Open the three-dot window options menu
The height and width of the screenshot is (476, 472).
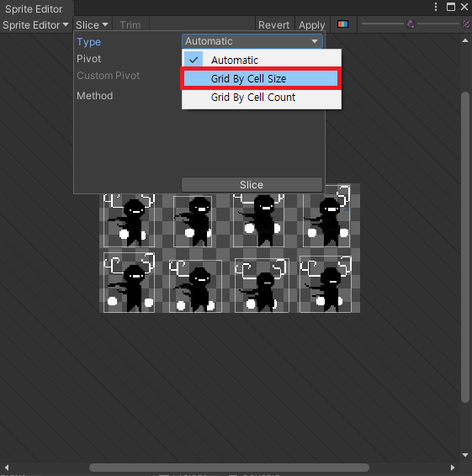coord(436,7)
